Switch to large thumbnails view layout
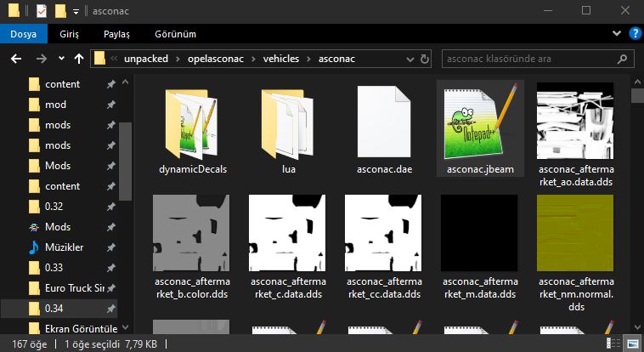 632,343
